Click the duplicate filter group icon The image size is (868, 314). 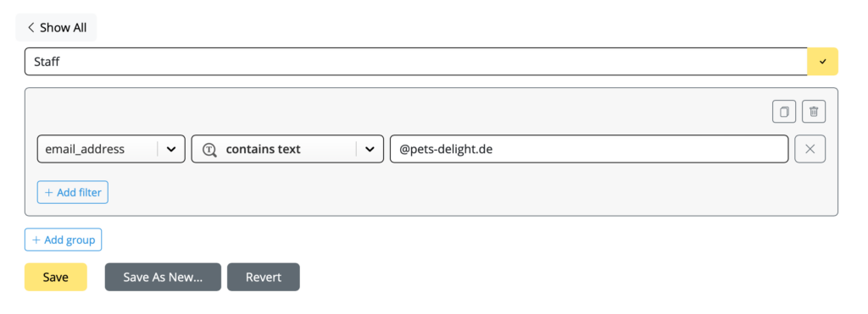pyautogui.click(x=784, y=112)
